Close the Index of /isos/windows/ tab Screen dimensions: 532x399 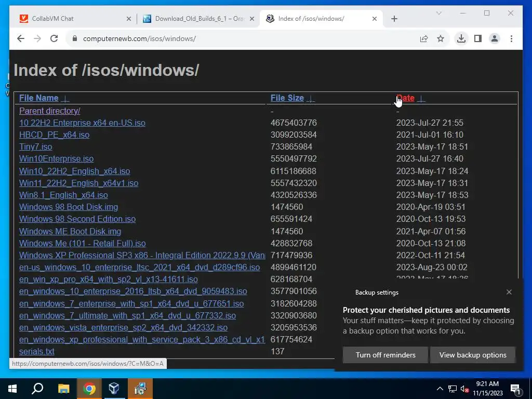tap(375, 19)
